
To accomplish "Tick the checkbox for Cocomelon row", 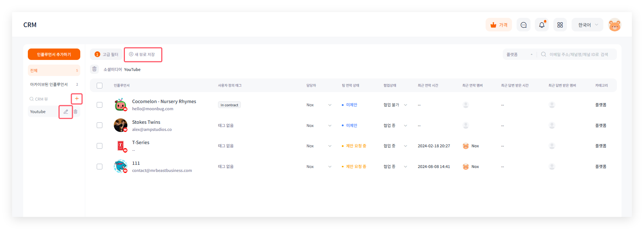I will click(100, 105).
